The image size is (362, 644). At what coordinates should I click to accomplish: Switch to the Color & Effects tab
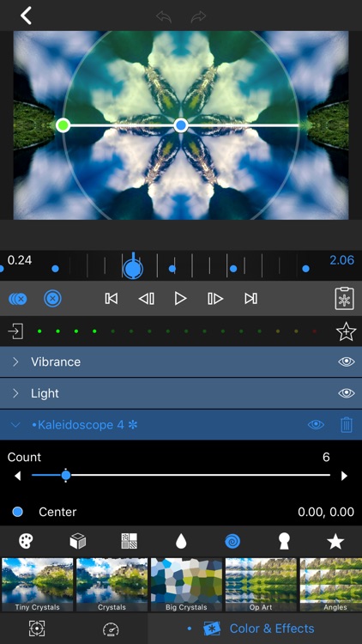click(x=255, y=629)
